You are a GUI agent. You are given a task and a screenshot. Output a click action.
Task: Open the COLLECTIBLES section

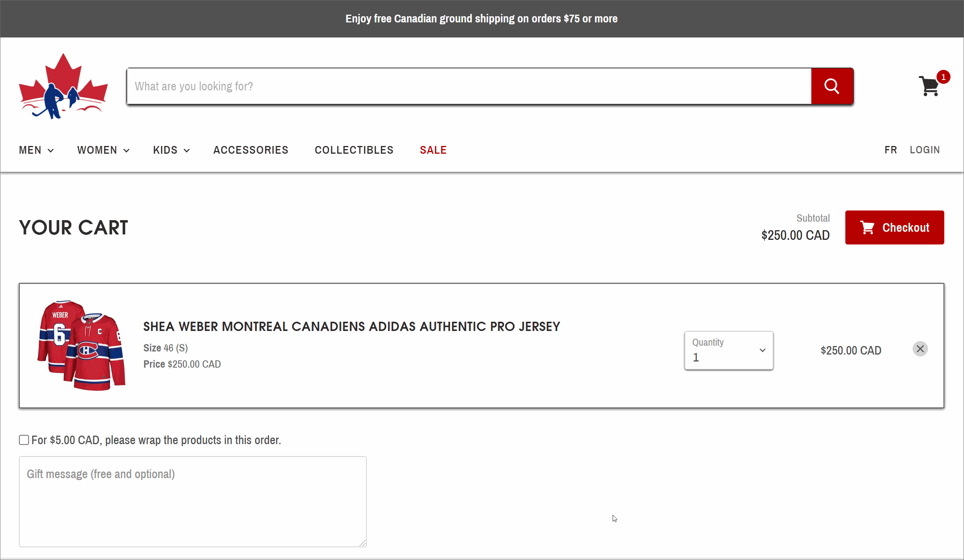(354, 150)
